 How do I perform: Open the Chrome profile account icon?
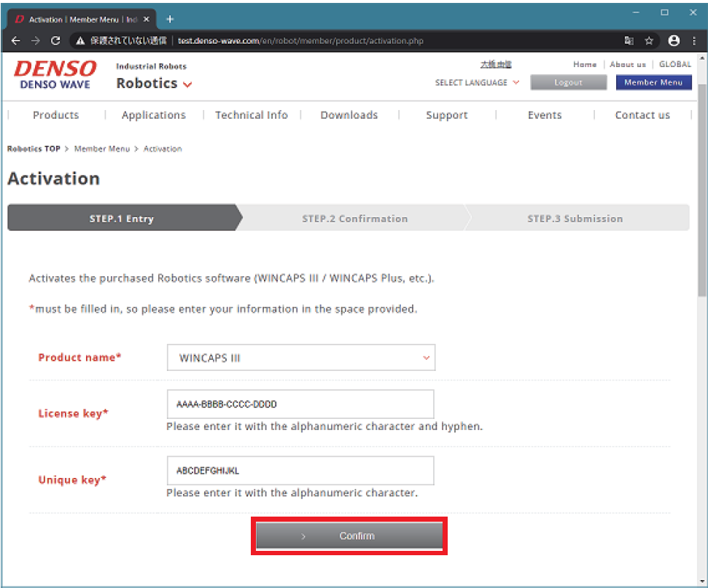tap(673, 41)
